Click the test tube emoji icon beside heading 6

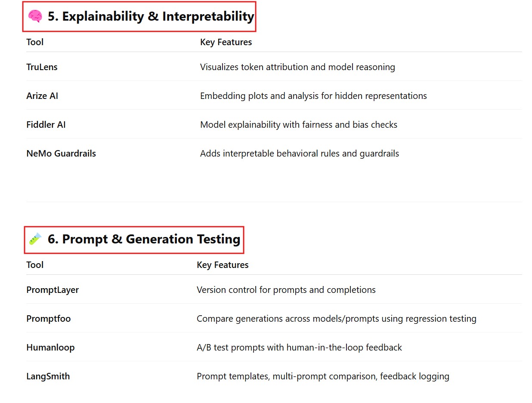pos(35,239)
